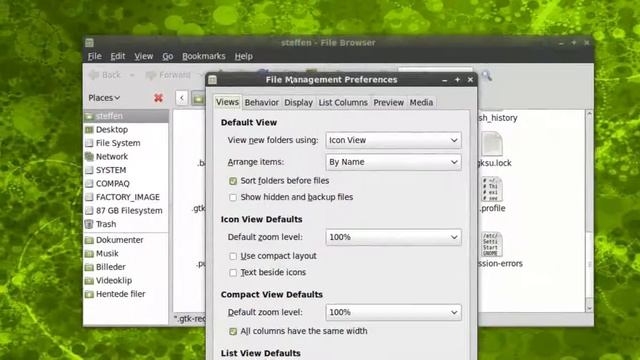Click the path bar left arrow button
The height and width of the screenshot is (360, 640).
(182, 98)
